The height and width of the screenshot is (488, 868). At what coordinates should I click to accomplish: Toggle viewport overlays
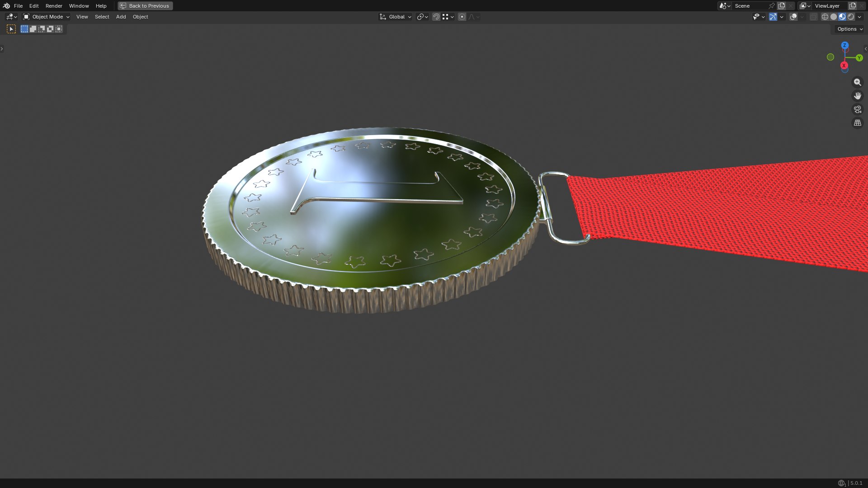(x=793, y=17)
